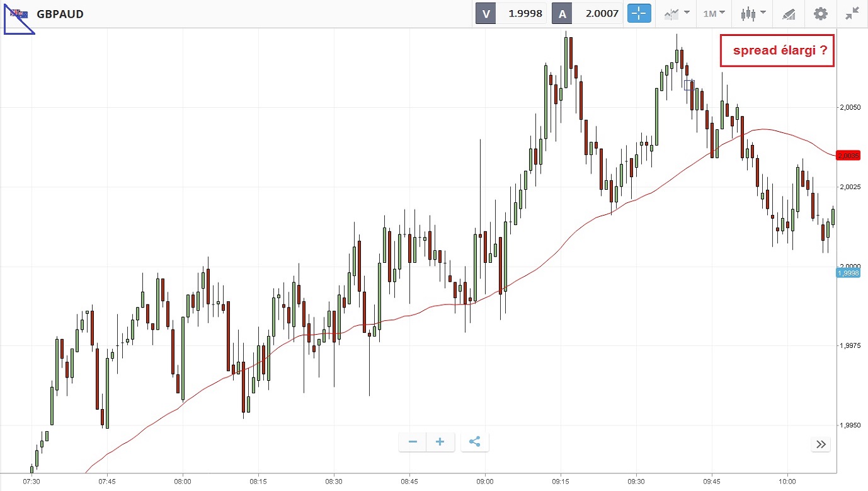Screen dimensions: 868x491
Task: Open the candlestick chart type dropdown
Action: click(x=753, y=13)
